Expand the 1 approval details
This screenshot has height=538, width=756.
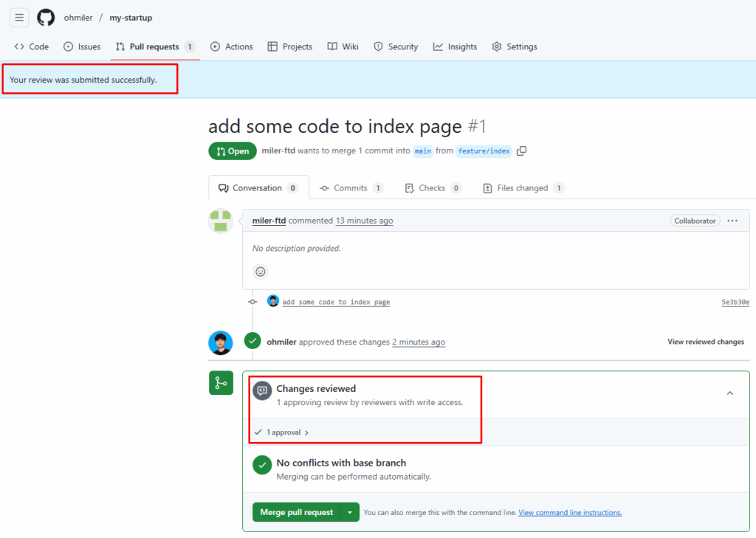pyautogui.click(x=287, y=432)
